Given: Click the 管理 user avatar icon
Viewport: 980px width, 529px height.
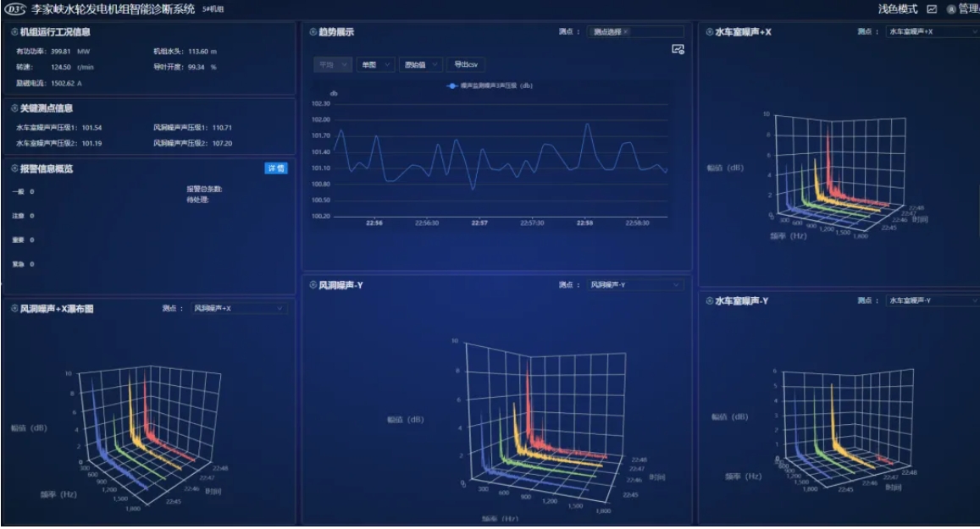Looking at the screenshot, I should click(951, 9).
